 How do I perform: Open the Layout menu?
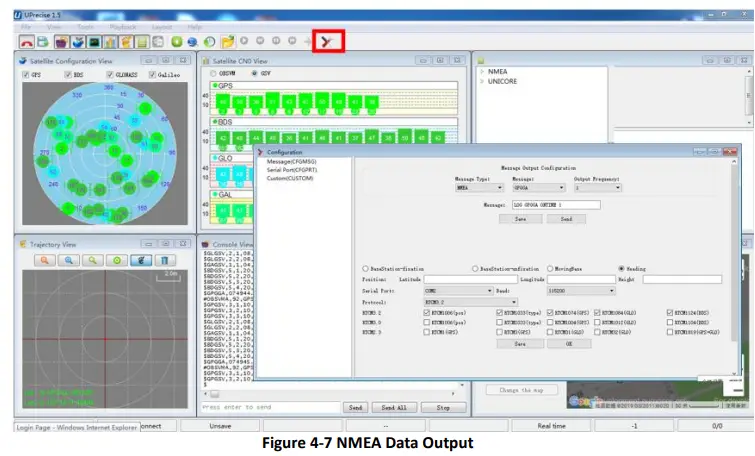(x=162, y=27)
